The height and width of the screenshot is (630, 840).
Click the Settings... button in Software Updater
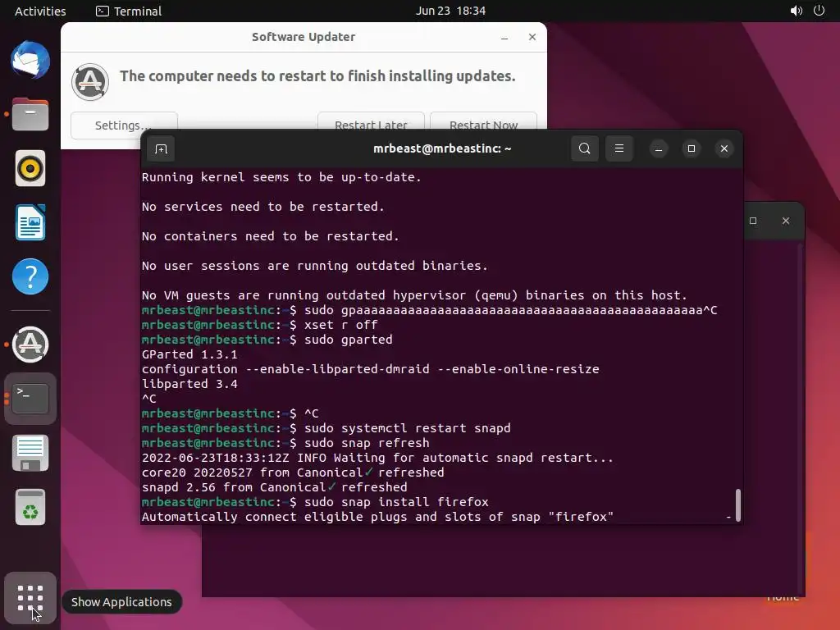point(124,125)
